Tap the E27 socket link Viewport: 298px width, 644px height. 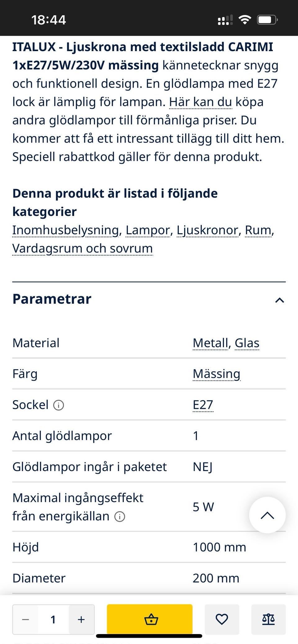[x=203, y=405]
